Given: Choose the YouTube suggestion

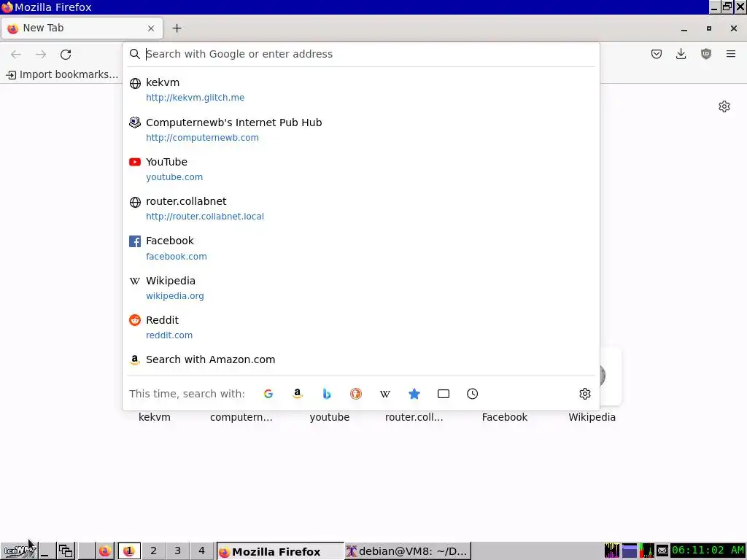Looking at the screenshot, I should point(361,169).
